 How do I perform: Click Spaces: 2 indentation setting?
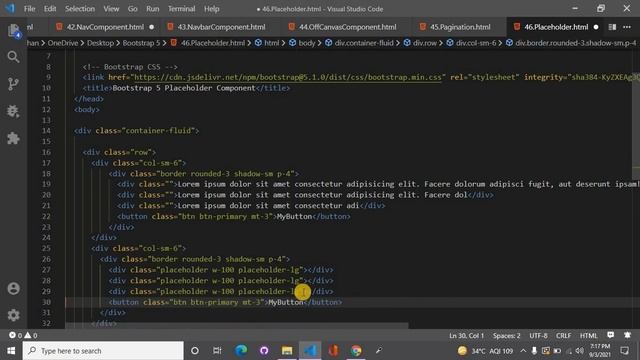click(x=506, y=336)
